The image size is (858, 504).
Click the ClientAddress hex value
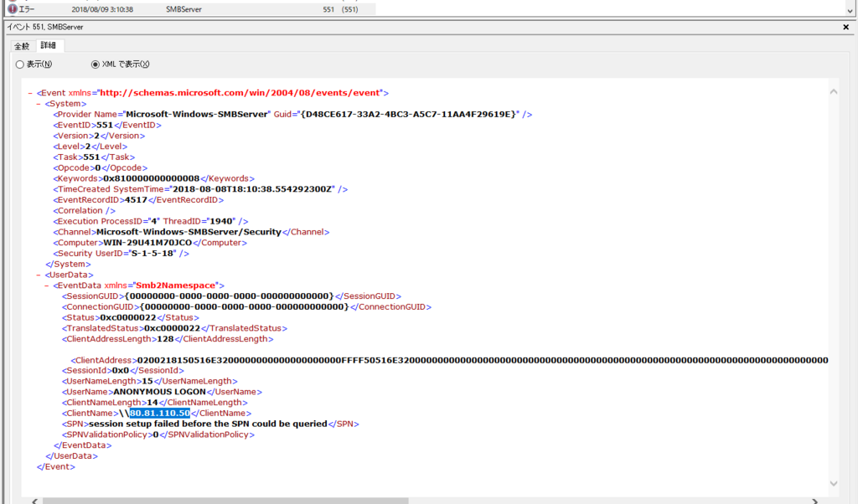(x=483, y=360)
